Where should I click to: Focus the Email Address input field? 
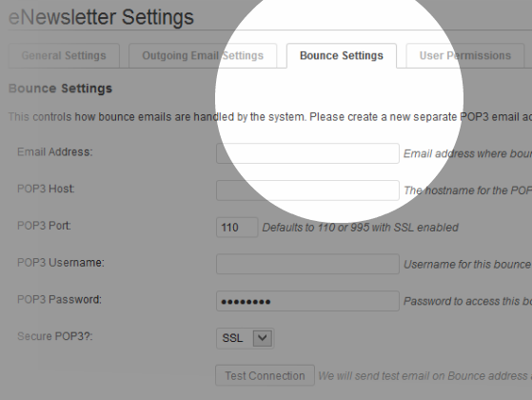tap(307, 153)
